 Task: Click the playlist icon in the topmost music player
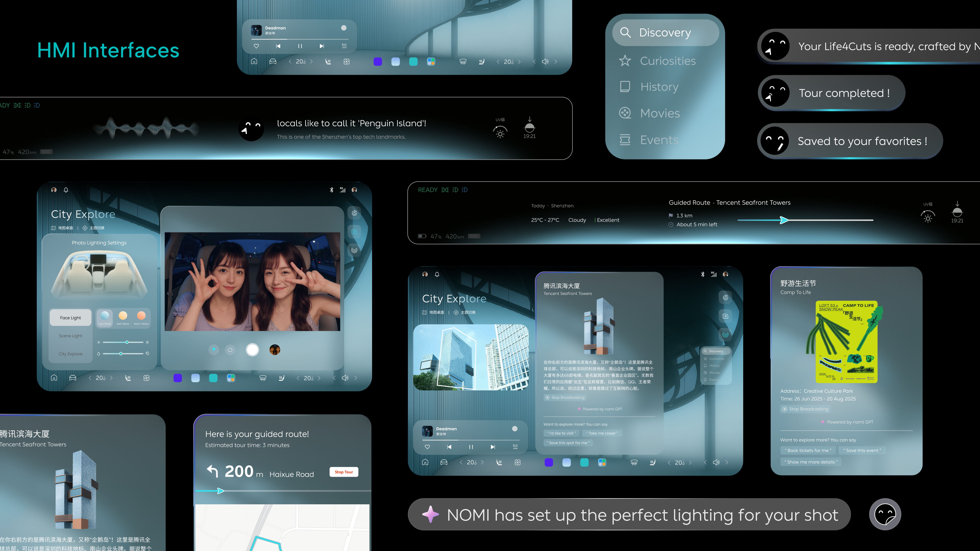coord(344,46)
